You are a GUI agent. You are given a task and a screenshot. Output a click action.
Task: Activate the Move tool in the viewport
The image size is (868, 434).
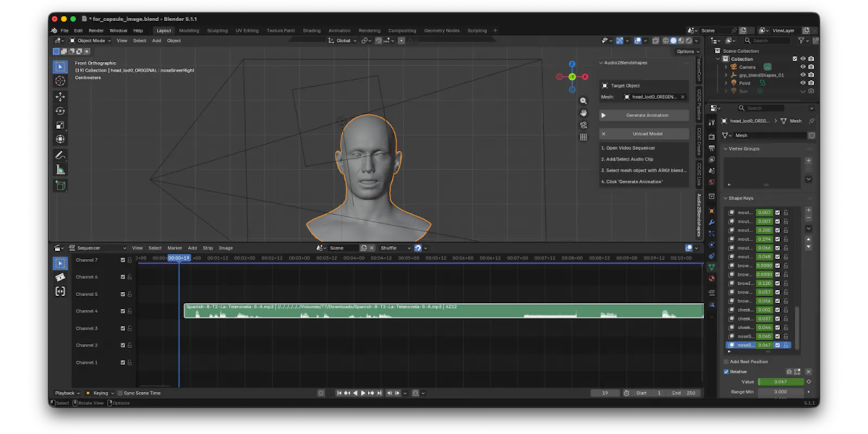[60, 97]
